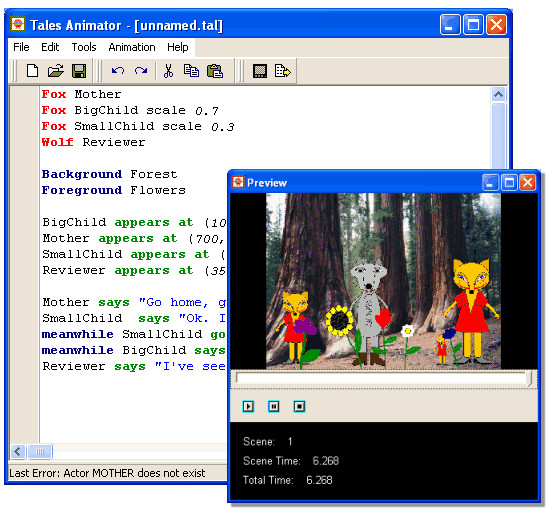552x512 pixels.
Task: Stop the animation in Preview
Action: [x=299, y=406]
